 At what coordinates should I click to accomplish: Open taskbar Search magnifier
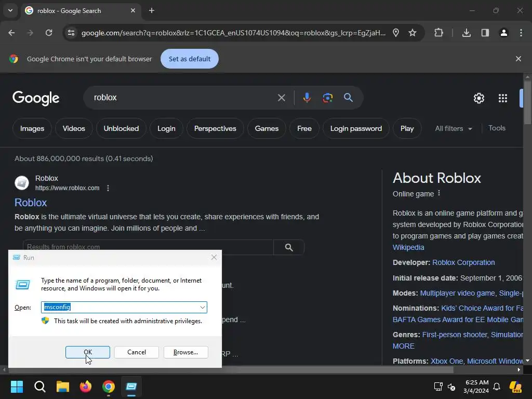click(39, 387)
